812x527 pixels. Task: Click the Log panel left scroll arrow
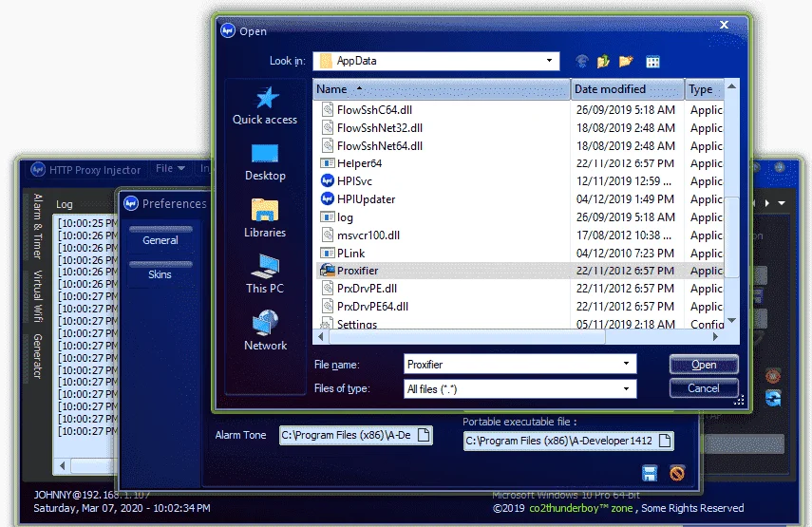pyautogui.click(x=62, y=466)
